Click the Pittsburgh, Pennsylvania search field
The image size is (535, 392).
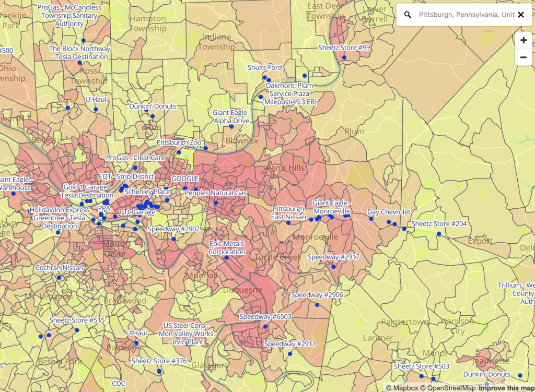pyautogui.click(x=465, y=15)
